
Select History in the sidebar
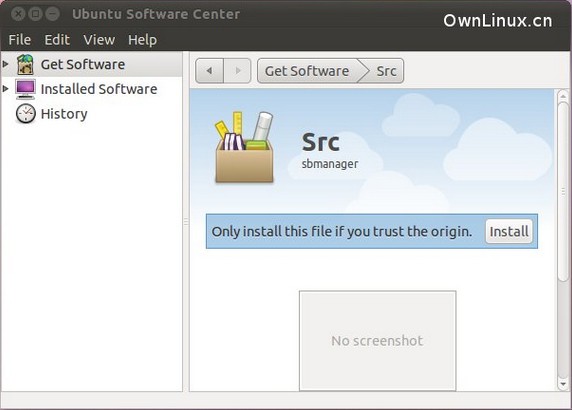point(64,114)
